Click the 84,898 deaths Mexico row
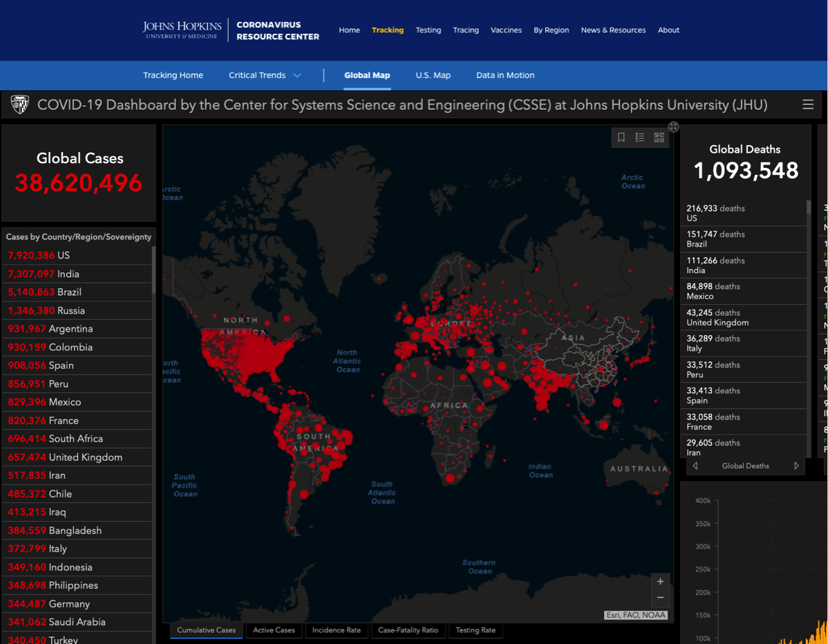 pos(744,292)
